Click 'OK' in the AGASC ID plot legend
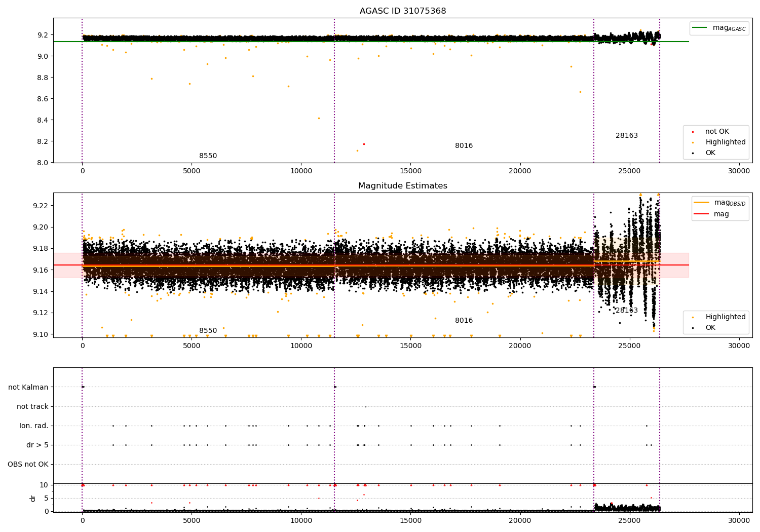The height and width of the screenshot is (532, 760). 710,153
